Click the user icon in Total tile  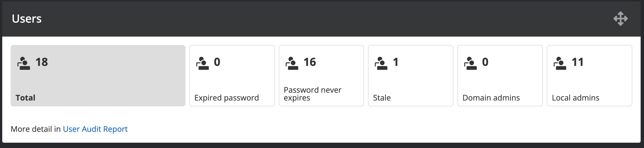point(24,63)
